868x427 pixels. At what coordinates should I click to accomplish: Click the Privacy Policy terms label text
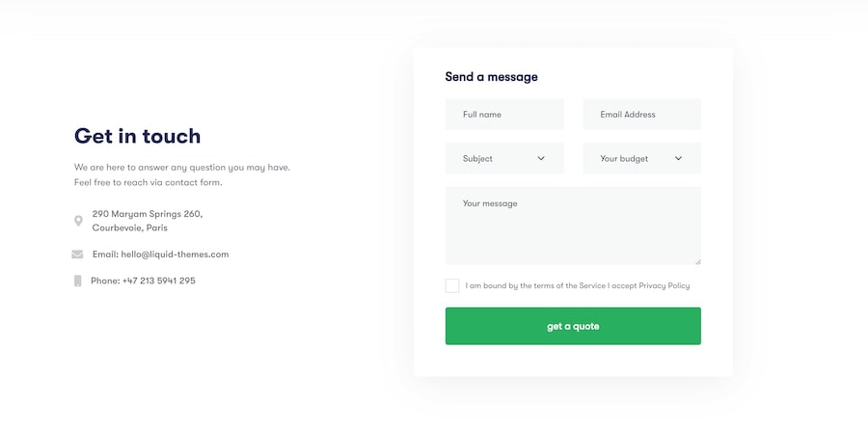coord(577,285)
